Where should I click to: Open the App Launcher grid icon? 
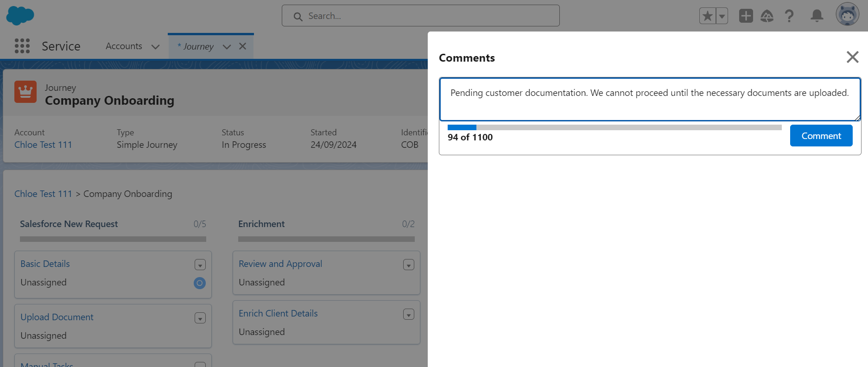(22, 46)
